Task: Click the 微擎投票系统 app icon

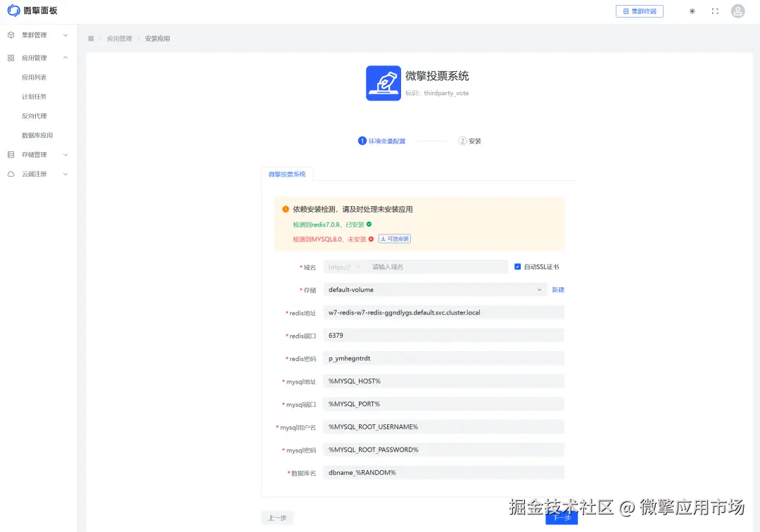Action: (384, 83)
